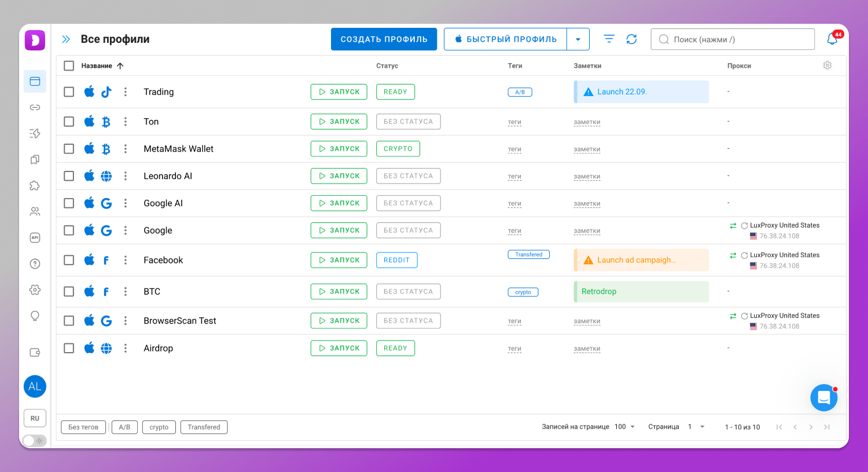This screenshot has width=868, height=472.
Task: Open the records per page dropdown
Action: click(624, 427)
